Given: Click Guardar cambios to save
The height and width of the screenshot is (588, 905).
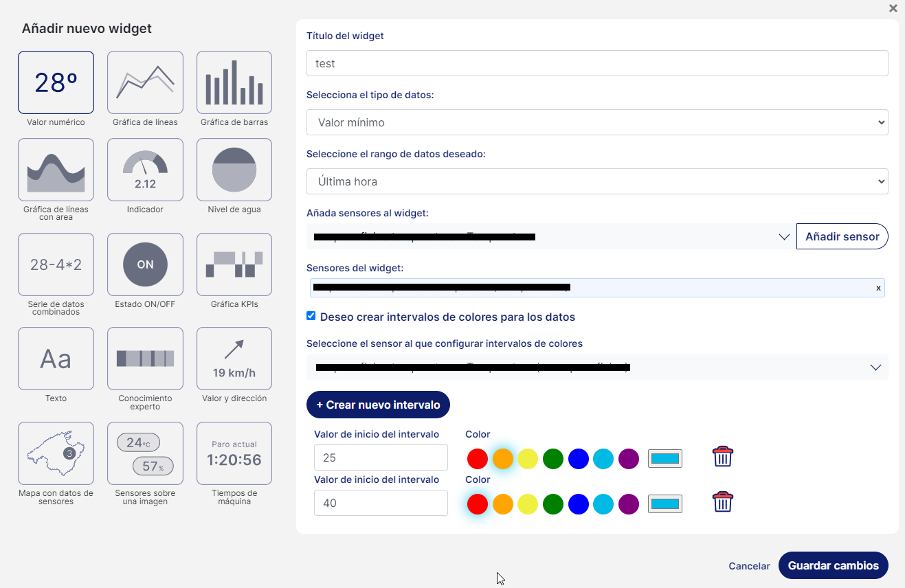Looking at the screenshot, I should (x=833, y=565).
